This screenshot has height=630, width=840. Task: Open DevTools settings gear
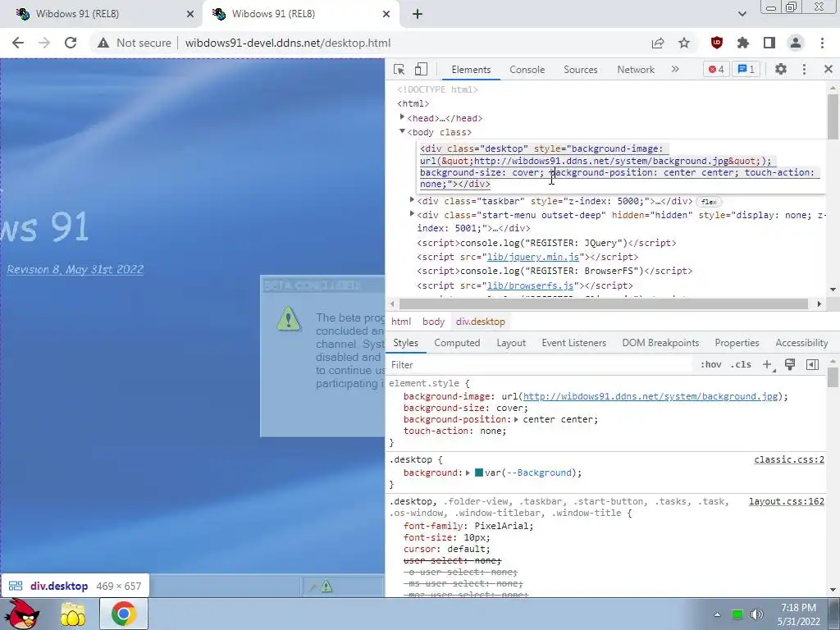[x=781, y=69]
